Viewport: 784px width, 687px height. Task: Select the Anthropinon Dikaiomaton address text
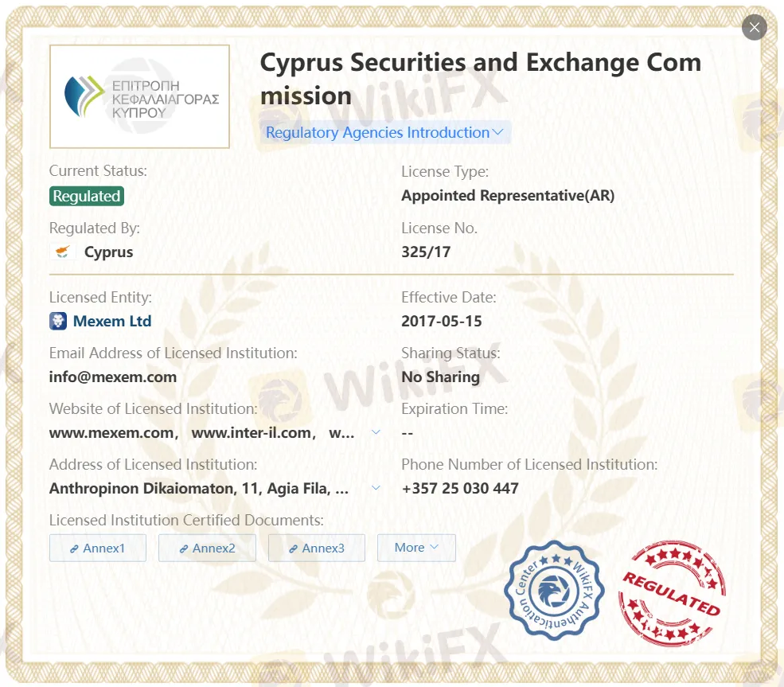point(199,489)
